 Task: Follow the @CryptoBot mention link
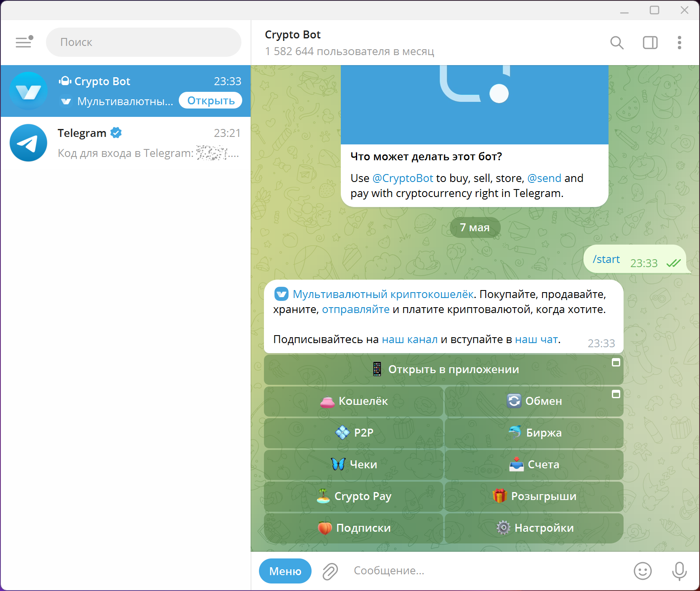(x=403, y=178)
